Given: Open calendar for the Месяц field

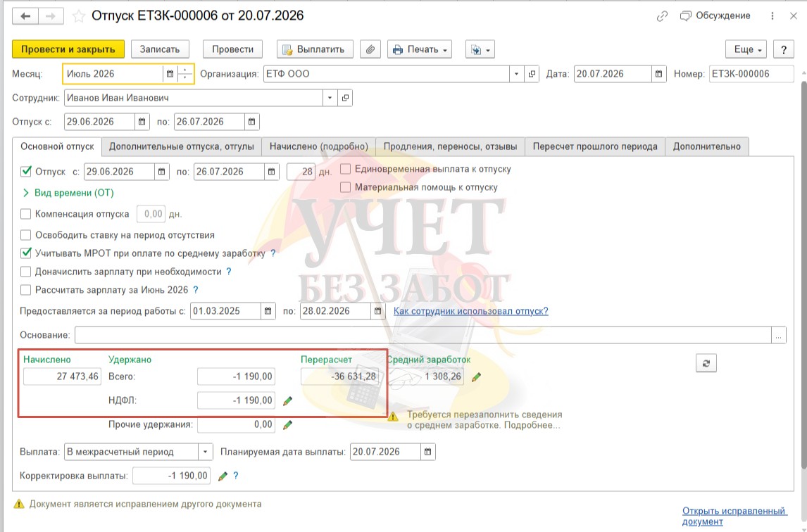Looking at the screenshot, I should (170, 74).
